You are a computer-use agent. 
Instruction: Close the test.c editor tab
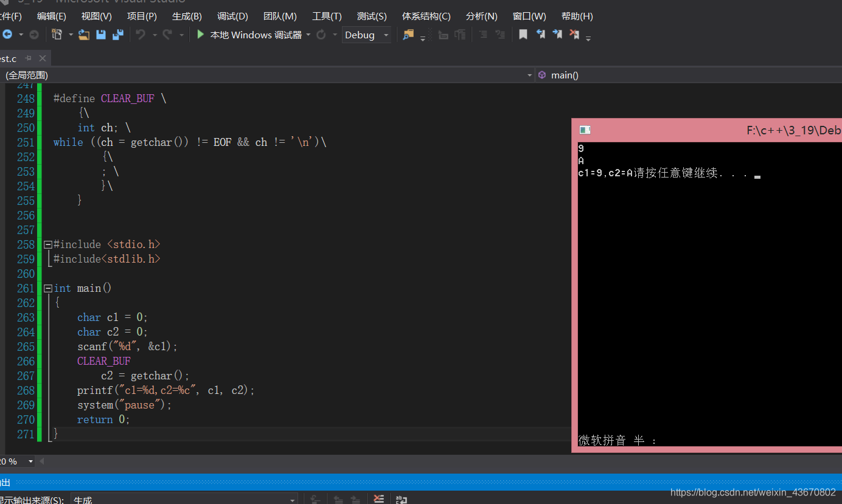(x=43, y=58)
